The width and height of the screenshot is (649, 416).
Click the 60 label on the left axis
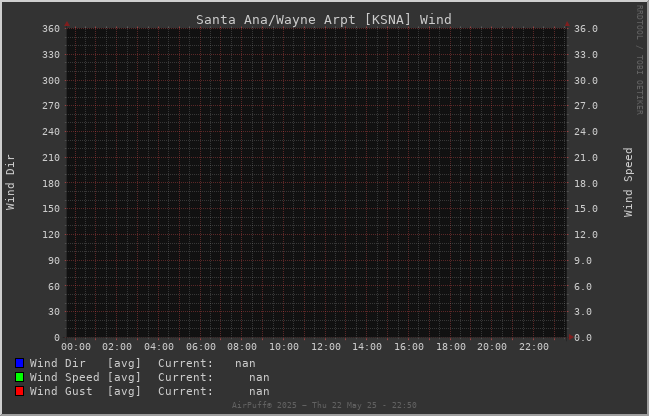(x=54, y=286)
